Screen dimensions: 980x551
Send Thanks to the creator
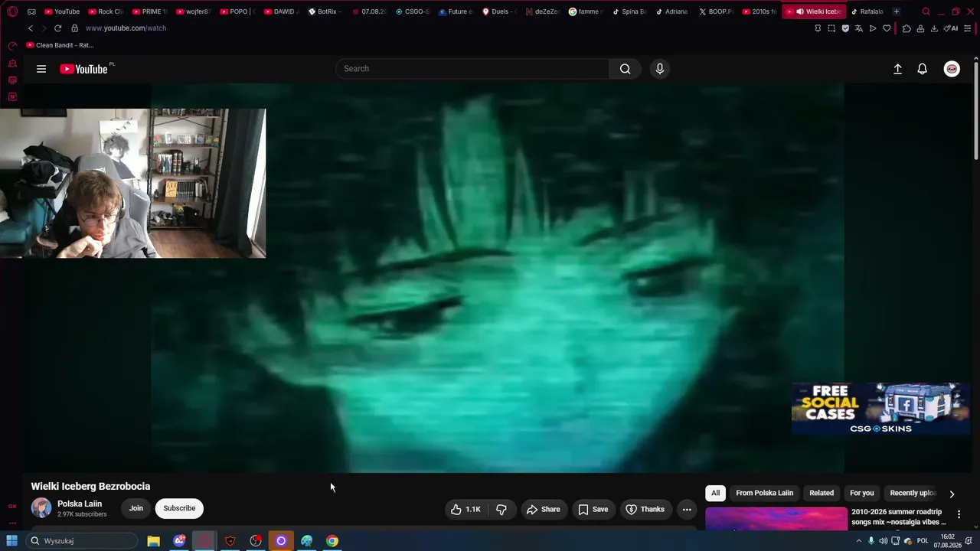645,509
